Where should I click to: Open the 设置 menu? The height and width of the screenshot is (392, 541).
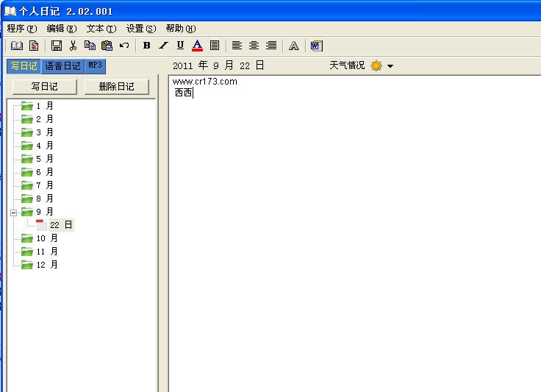tap(141, 29)
